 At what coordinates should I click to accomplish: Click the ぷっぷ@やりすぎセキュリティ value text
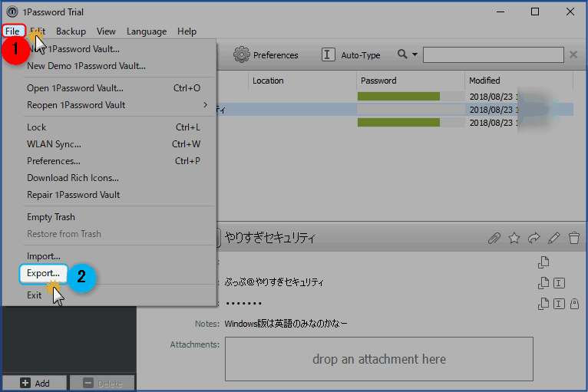tap(274, 282)
